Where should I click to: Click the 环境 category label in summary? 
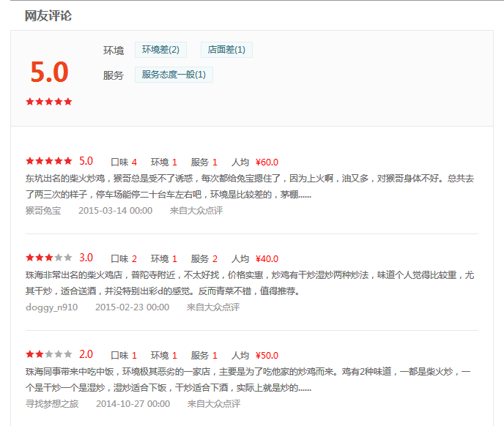click(114, 51)
